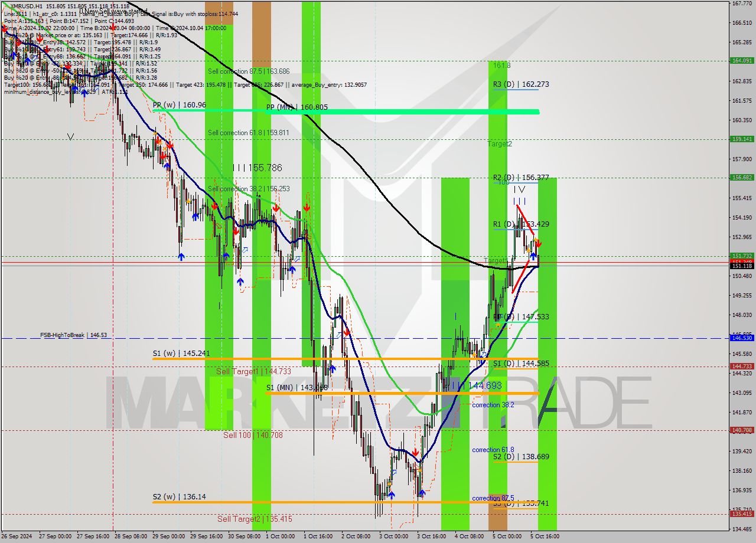Image resolution: width=756 pixels, height=543 pixels.
Task: Click the 28 Sep 08:00 time label
Action: pos(129,537)
